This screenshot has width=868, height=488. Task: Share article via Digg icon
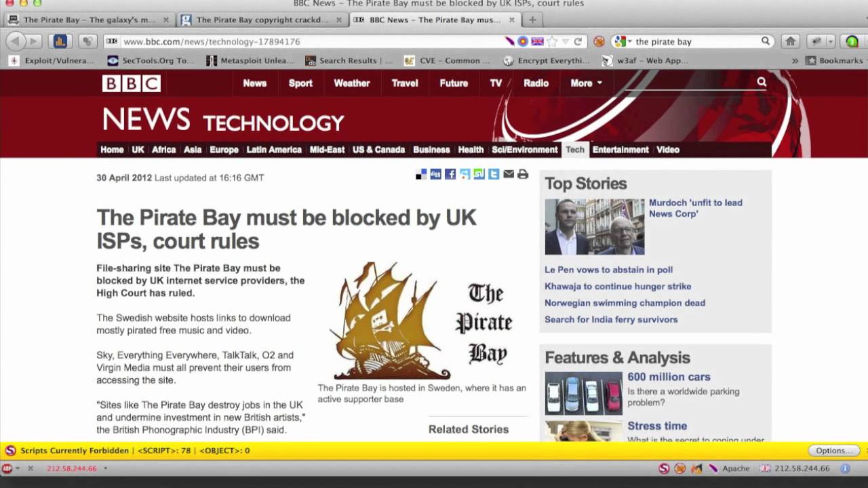[435, 174]
